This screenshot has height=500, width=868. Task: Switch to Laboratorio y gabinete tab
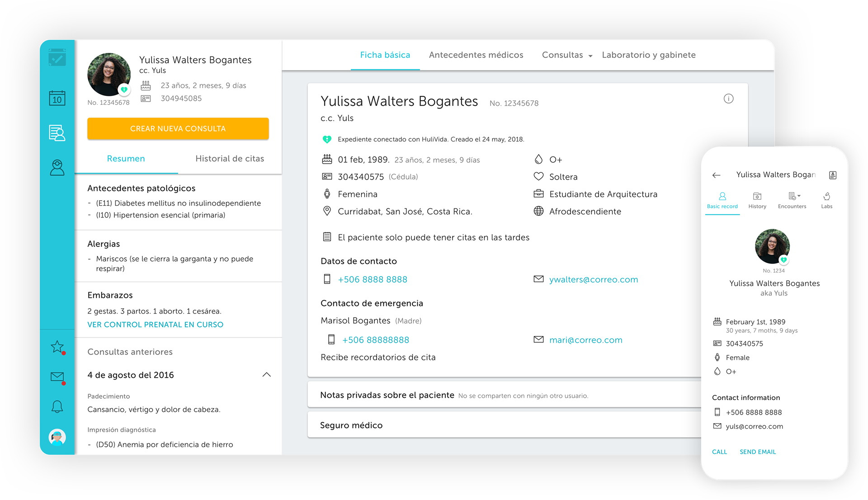[x=649, y=55]
